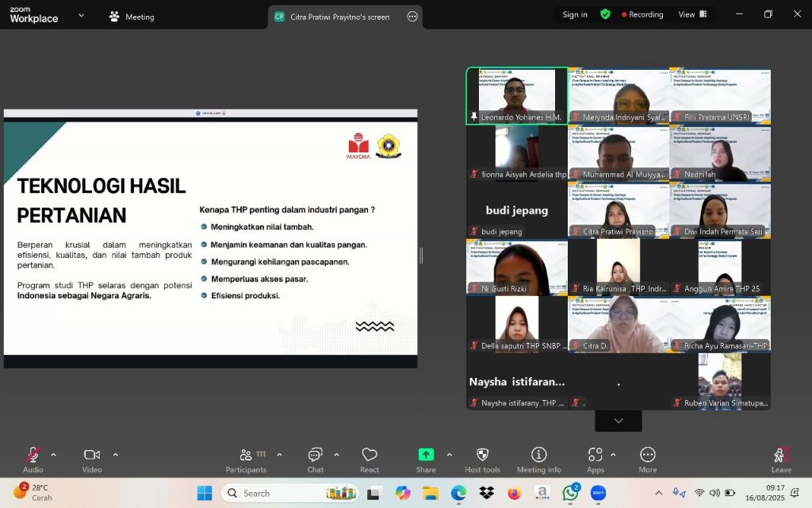
Task: Click the Sign in button
Action: click(x=575, y=14)
